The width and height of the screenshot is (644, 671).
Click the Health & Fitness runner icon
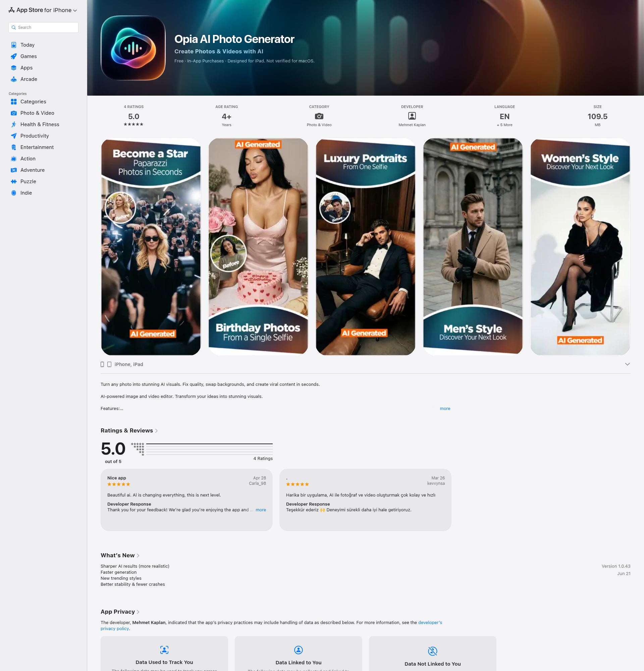[14, 124]
